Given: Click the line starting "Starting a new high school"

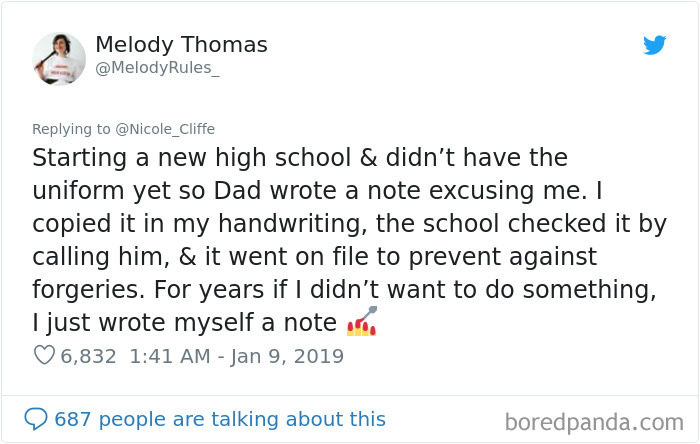Looking at the screenshot, I should (300, 158).
